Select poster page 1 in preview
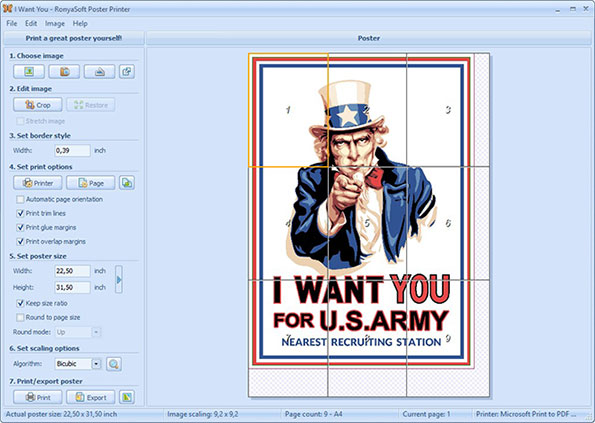 pos(288,110)
